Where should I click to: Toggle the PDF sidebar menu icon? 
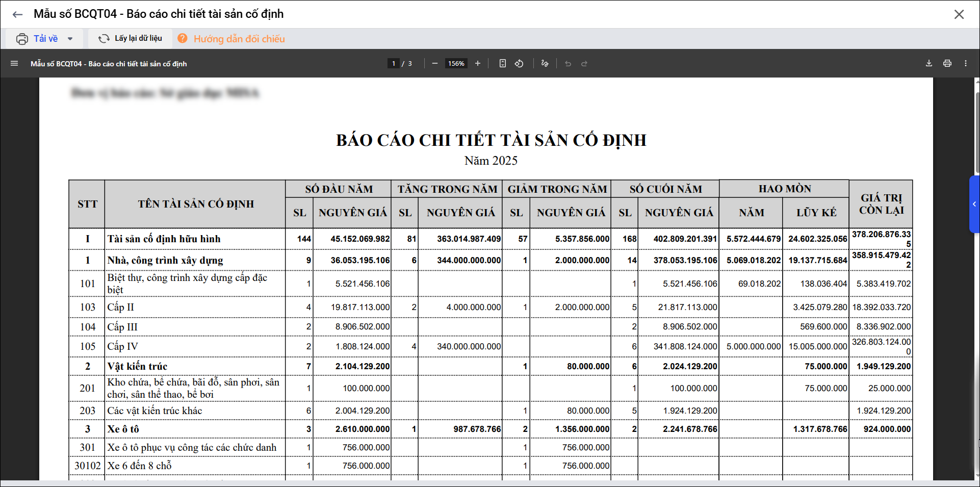click(x=14, y=63)
